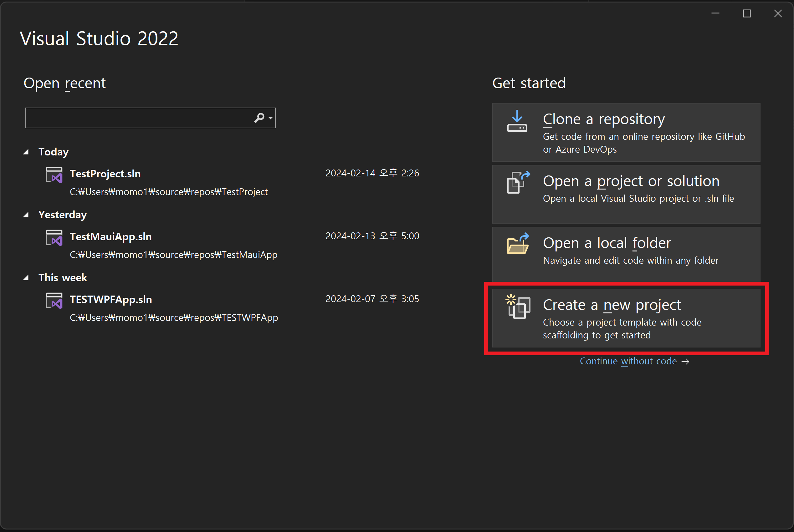Click the Create a new project icon
Image resolution: width=794 pixels, height=532 pixels.
pos(518,307)
